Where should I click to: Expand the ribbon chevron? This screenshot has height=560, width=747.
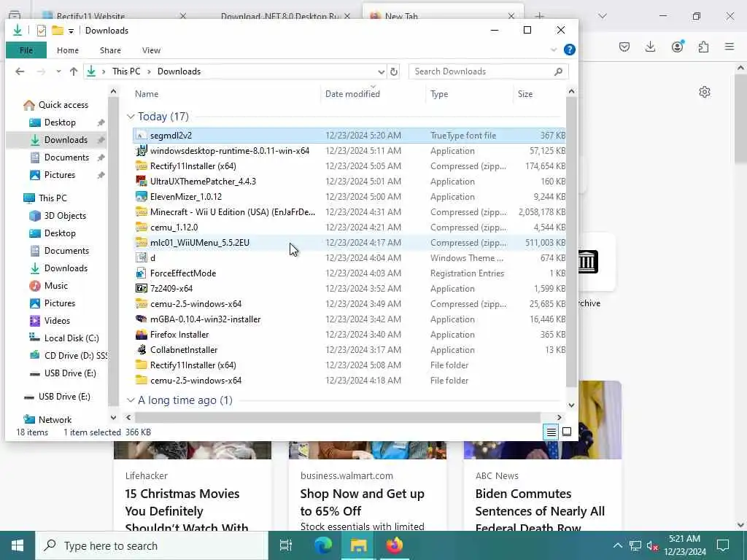point(554,50)
